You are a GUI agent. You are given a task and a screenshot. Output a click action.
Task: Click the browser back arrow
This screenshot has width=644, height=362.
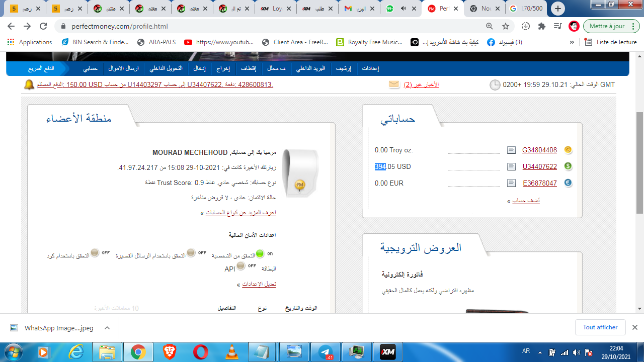tap(11, 26)
